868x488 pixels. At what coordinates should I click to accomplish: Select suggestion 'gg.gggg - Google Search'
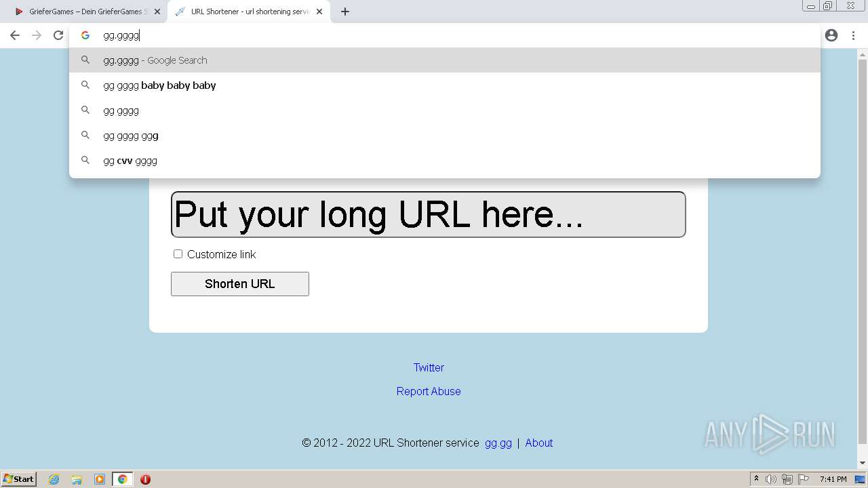(x=445, y=60)
